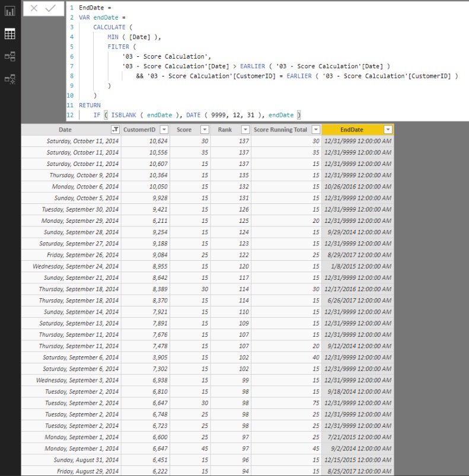Select cell Sunday, October 5, 2014
The height and width of the screenshot is (476, 469).
[x=71, y=198]
